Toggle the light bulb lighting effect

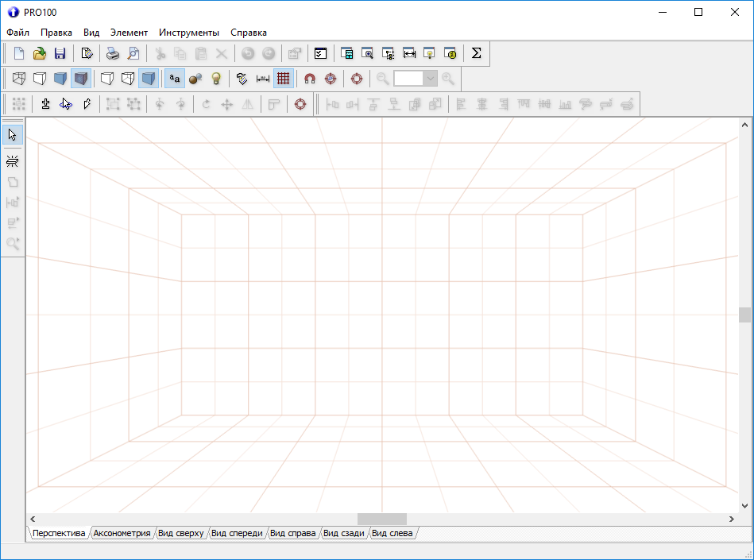(215, 79)
